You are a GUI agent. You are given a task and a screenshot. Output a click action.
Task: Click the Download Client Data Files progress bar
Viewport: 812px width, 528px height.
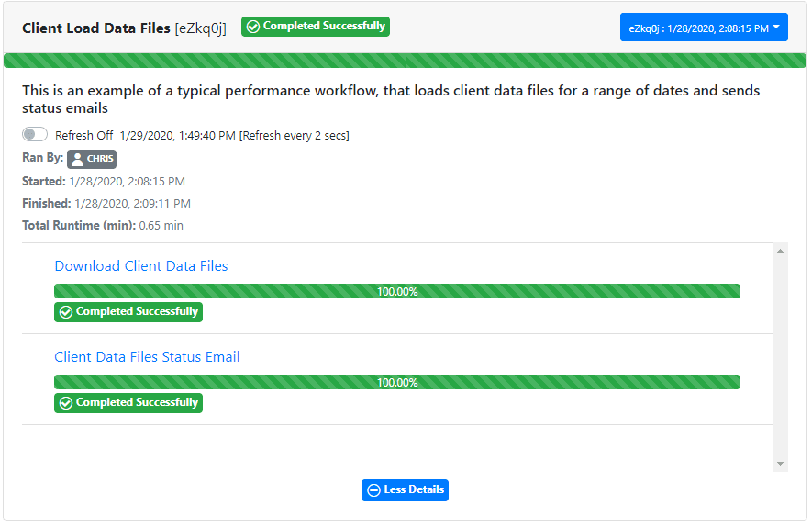(397, 291)
